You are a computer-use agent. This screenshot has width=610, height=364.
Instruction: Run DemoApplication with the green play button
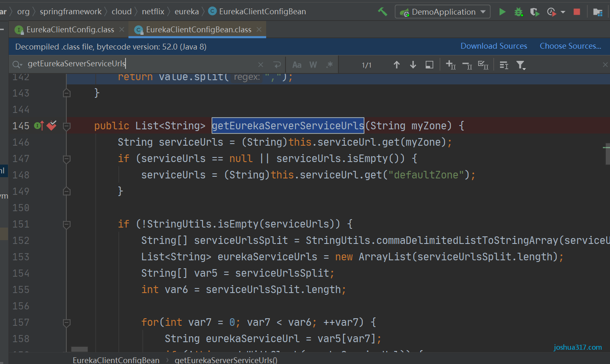(x=502, y=12)
